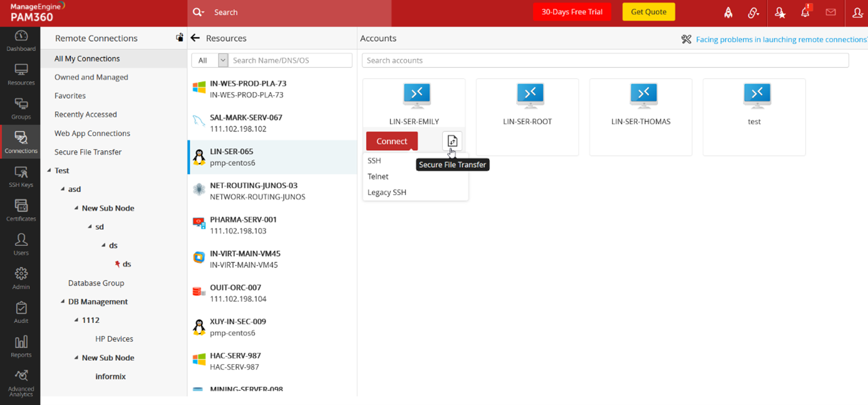
Task: Click the Secure File Transfer icon button
Action: tap(452, 141)
